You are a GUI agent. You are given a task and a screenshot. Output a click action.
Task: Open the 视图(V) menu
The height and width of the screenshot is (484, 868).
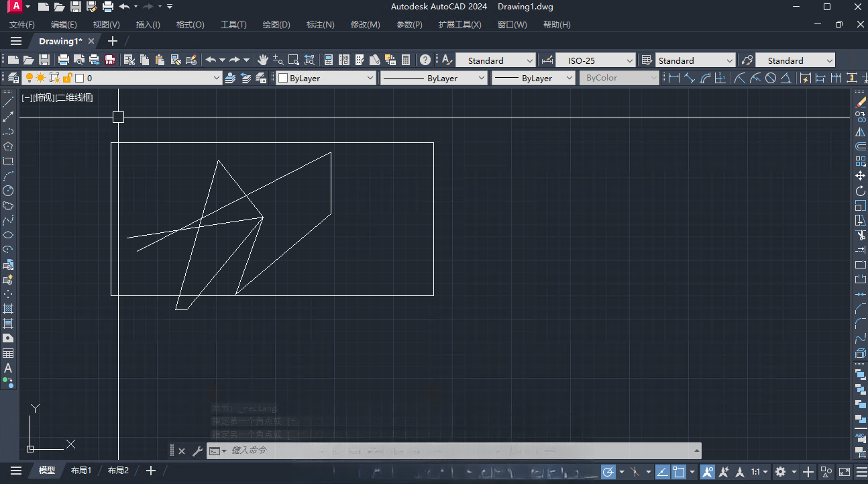tap(106, 24)
